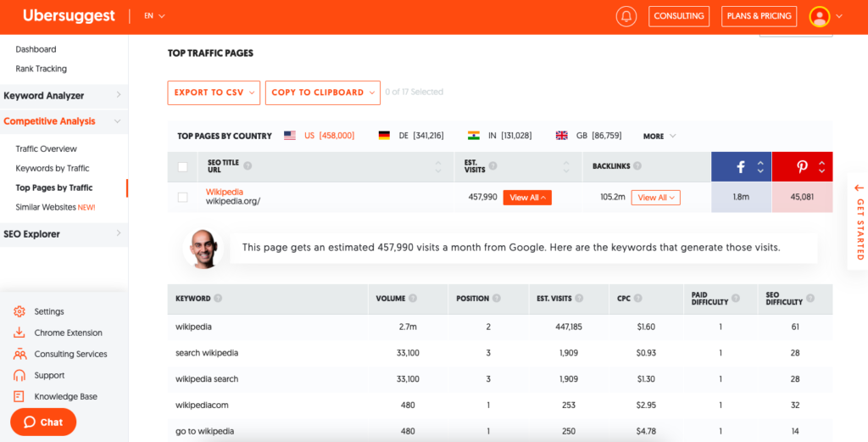Click the 45,081 Pinterest shares cell

802,197
